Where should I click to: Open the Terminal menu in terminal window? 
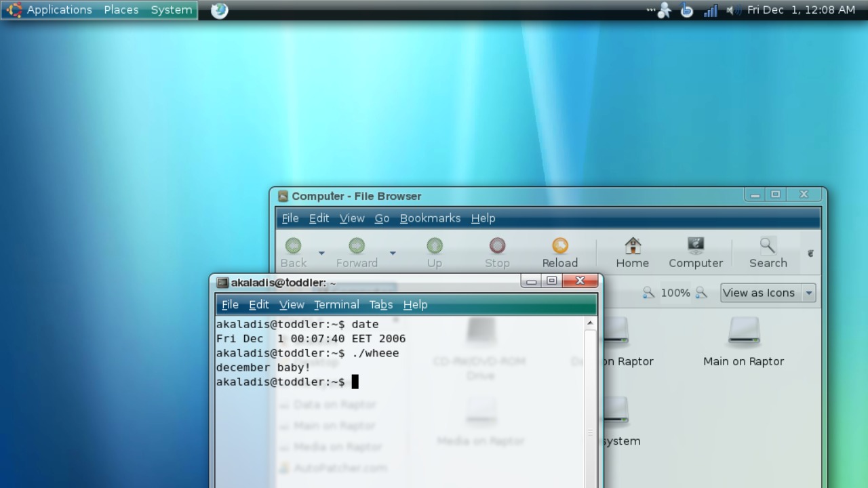click(336, 305)
